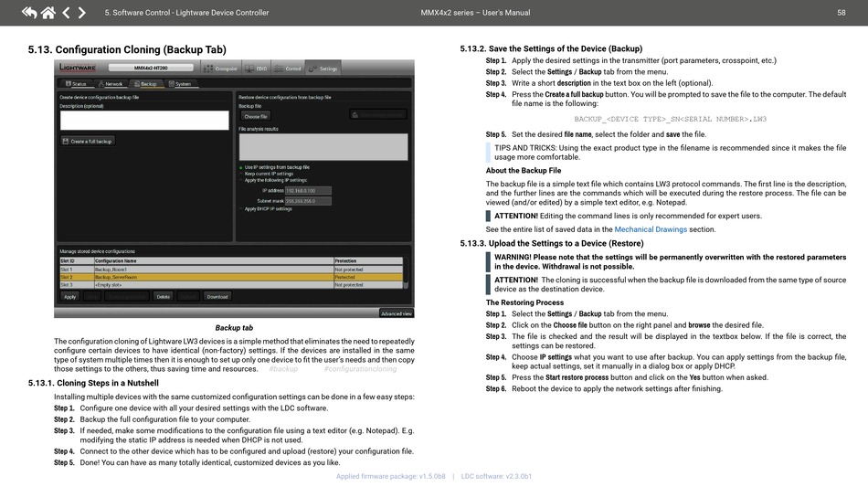Viewport: 868px width, 487px height.
Task: Click The Restoring Process heading
Action: (524, 302)
